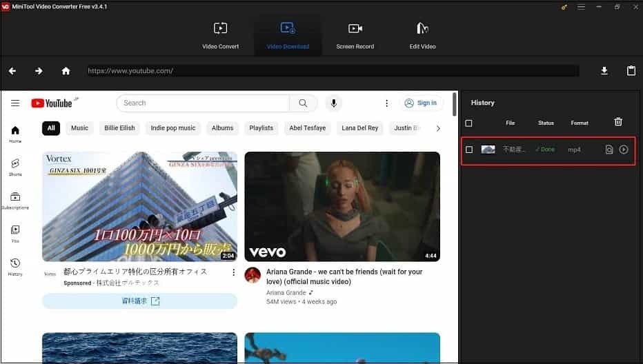Open YouTube three-dot settings menu

[x=386, y=103]
